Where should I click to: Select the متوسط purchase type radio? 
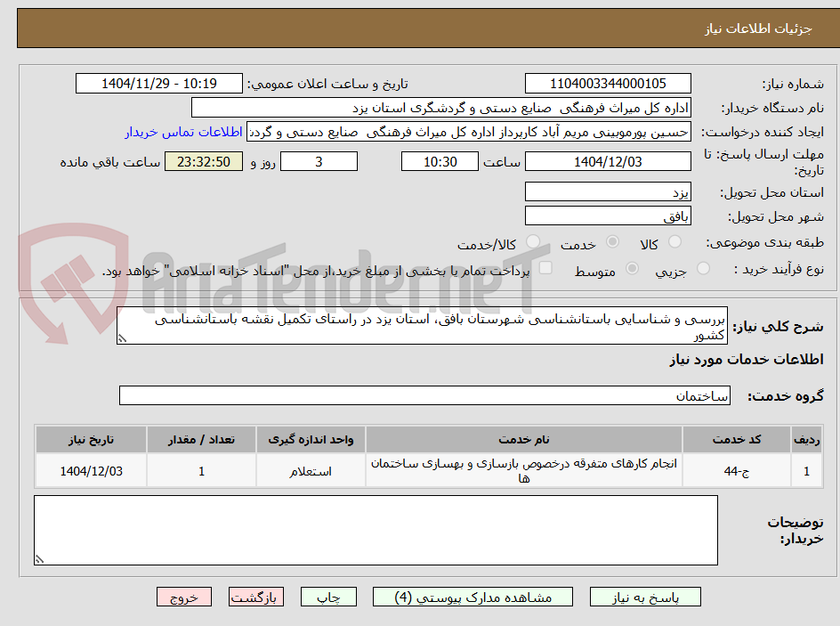point(632,268)
